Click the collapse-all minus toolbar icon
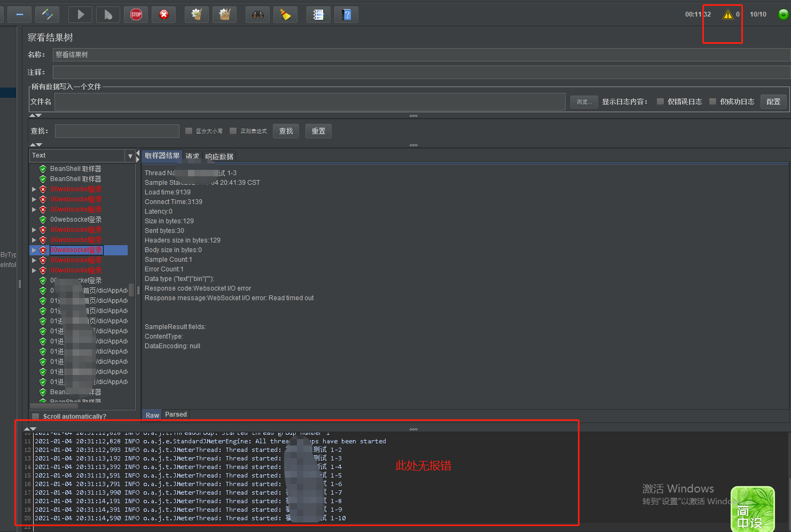The image size is (791, 532). [19, 14]
